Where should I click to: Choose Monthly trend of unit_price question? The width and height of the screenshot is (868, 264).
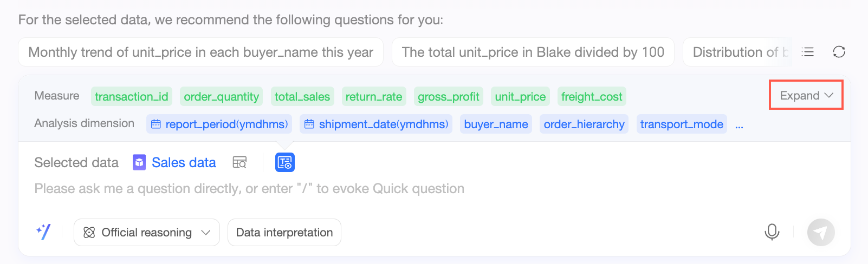tap(200, 52)
